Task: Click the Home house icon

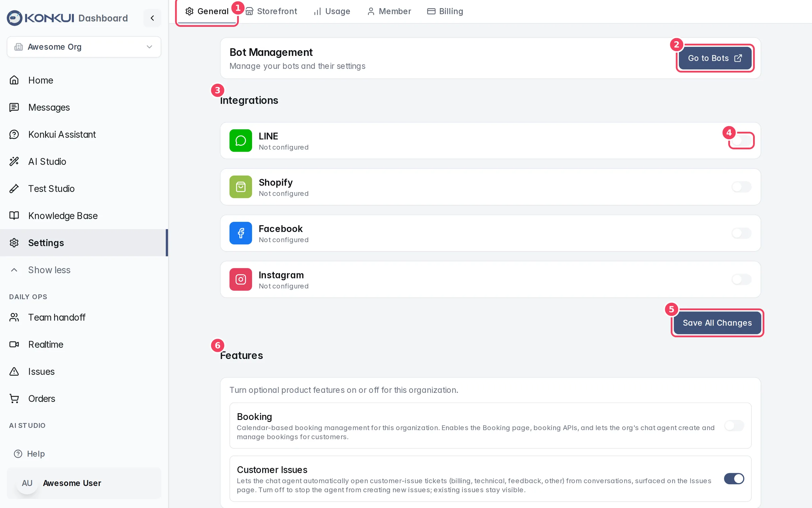Action: click(x=14, y=80)
